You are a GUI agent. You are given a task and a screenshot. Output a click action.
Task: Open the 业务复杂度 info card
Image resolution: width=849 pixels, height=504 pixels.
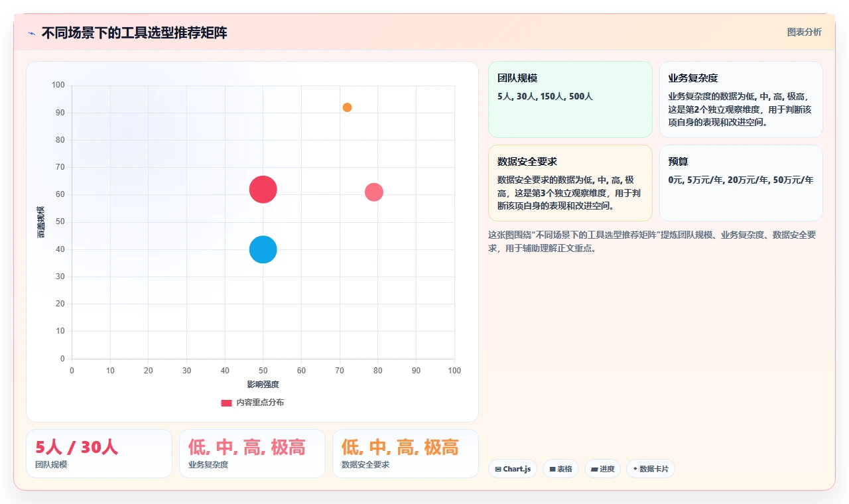[741, 99]
